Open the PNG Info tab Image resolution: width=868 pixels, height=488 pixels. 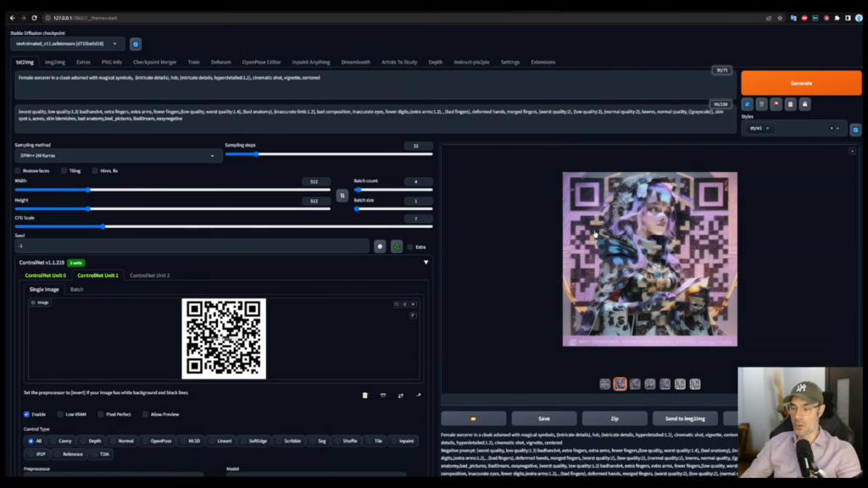pyautogui.click(x=111, y=63)
